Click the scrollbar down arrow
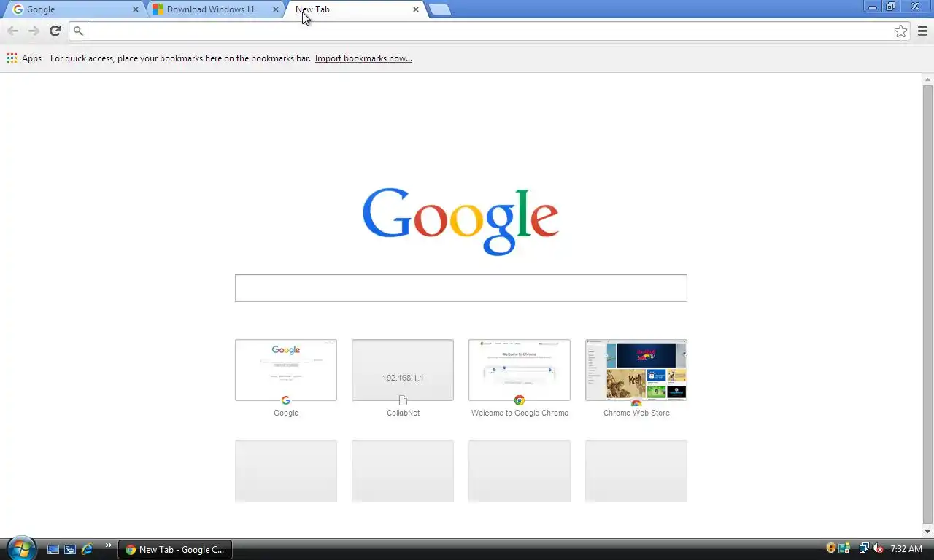 pos(928,532)
